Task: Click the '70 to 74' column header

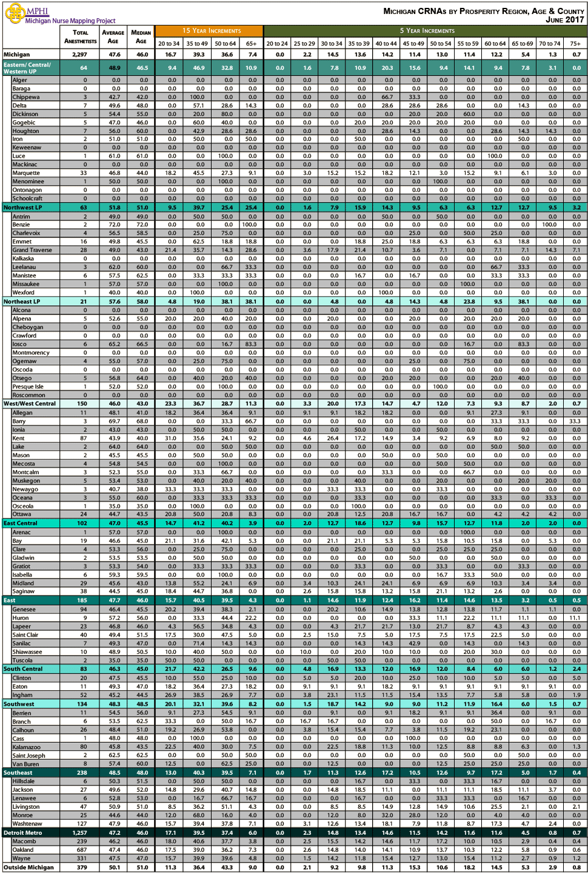Action: [x=550, y=44]
